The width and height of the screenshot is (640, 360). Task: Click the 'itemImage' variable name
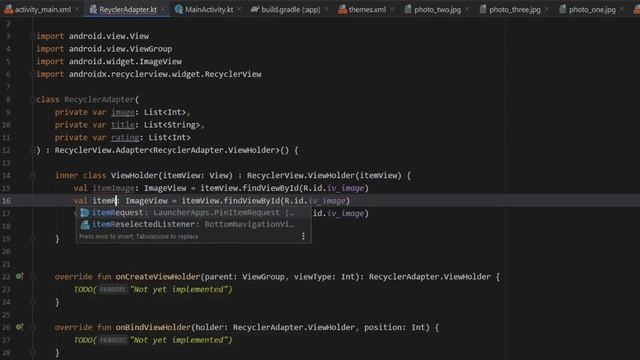[x=113, y=188]
